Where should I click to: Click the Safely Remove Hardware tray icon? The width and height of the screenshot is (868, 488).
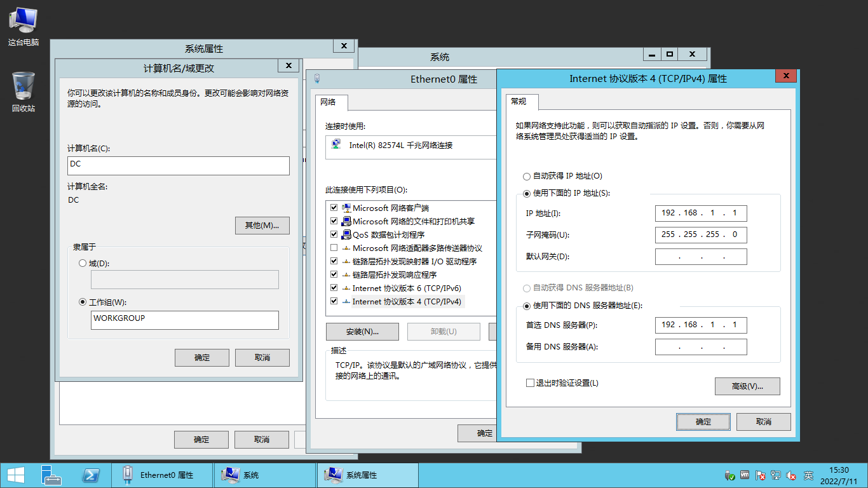coord(729,475)
